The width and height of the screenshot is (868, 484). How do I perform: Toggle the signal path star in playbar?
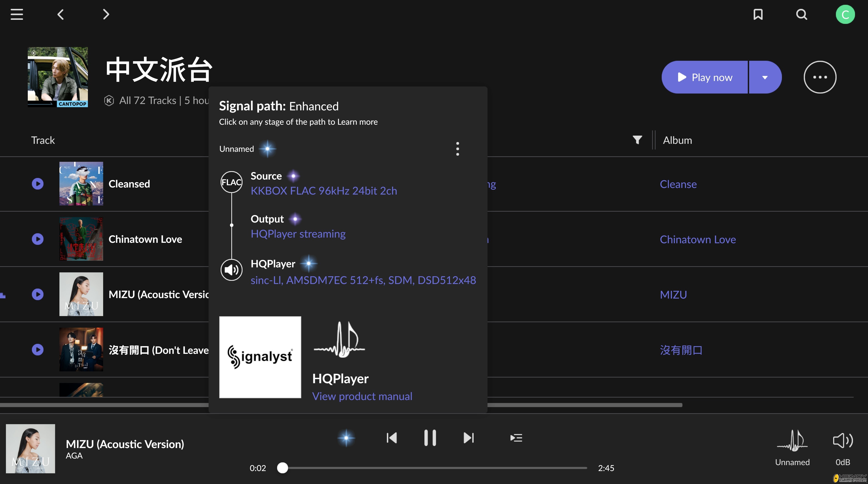[346, 438]
